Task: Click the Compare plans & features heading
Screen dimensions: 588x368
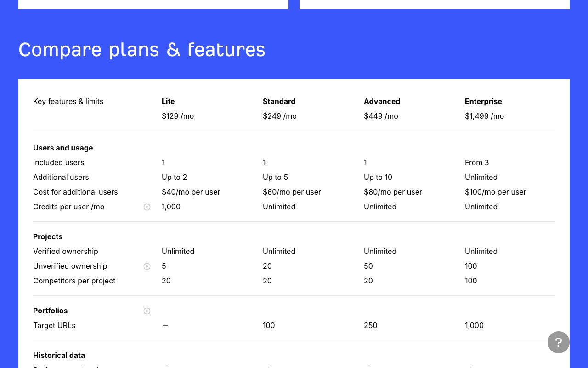Action: (x=142, y=50)
